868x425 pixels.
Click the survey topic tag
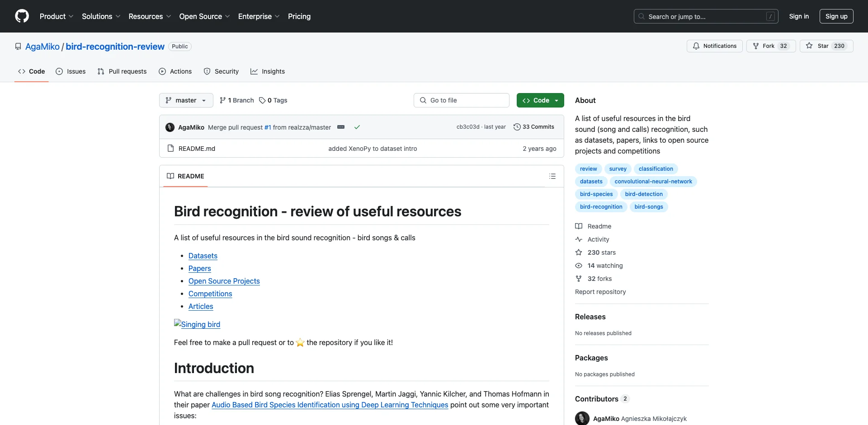[618, 169]
